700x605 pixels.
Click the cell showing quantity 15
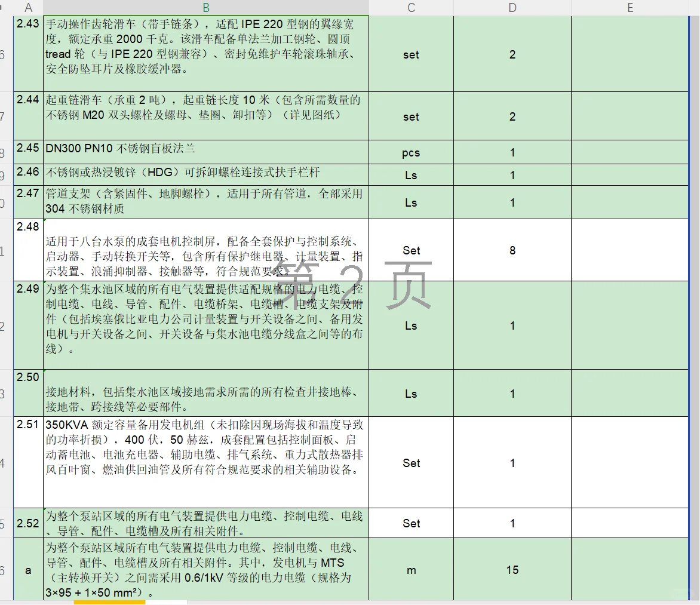512,570
